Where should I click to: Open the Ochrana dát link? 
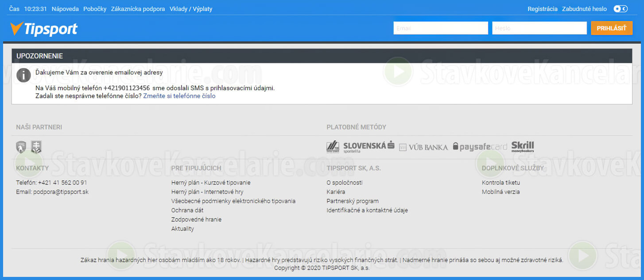pyautogui.click(x=187, y=211)
